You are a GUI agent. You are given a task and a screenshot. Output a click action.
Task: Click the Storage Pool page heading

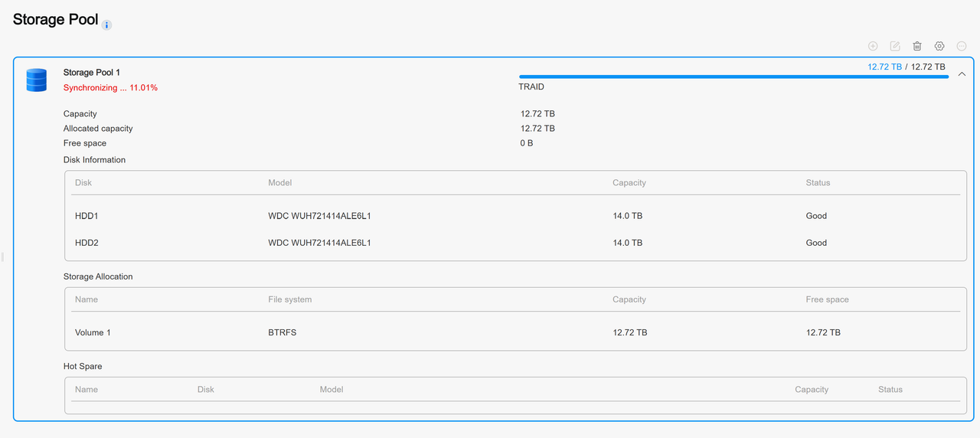click(55, 19)
